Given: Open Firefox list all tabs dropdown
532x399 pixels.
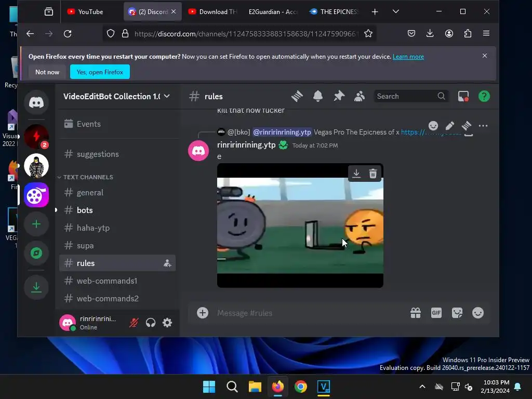Looking at the screenshot, I should (x=395, y=11).
